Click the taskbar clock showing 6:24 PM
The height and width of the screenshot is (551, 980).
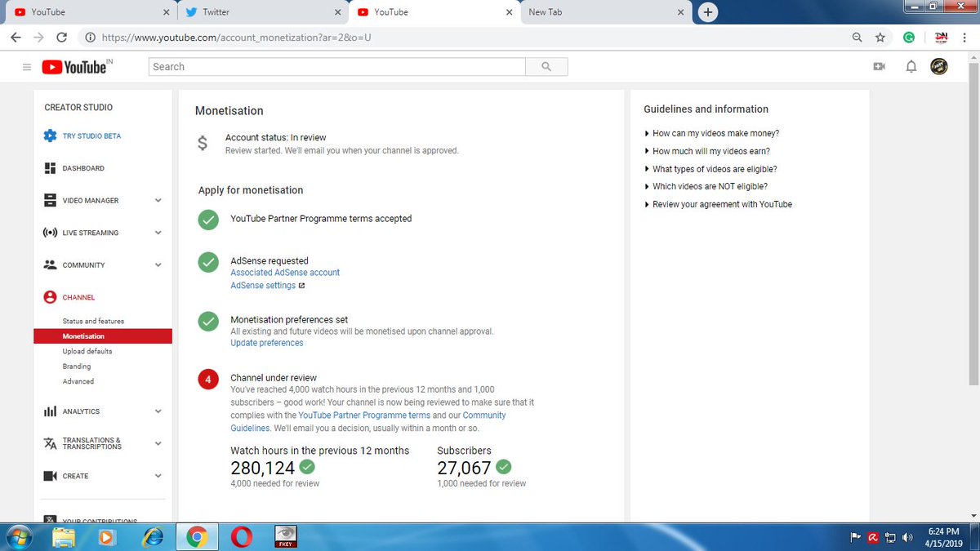[943, 537]
